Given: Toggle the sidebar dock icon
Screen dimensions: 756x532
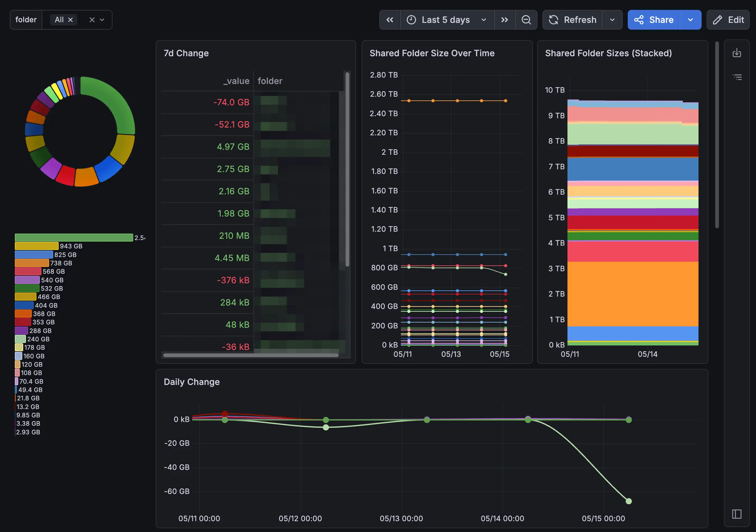Looking at the screenshot, I should pos(737,513).
